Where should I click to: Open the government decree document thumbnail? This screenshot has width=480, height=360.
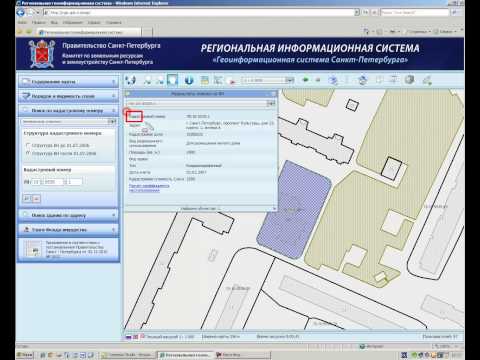[33, 248]
